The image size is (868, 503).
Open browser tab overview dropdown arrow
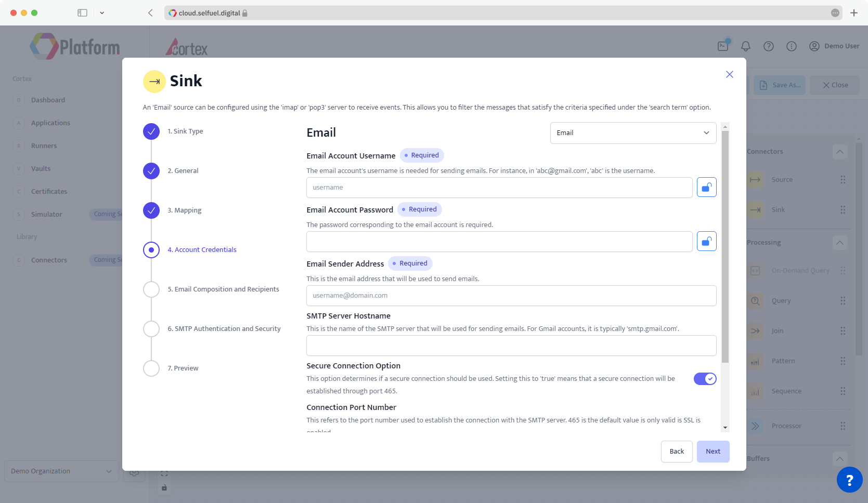point(102,13)
